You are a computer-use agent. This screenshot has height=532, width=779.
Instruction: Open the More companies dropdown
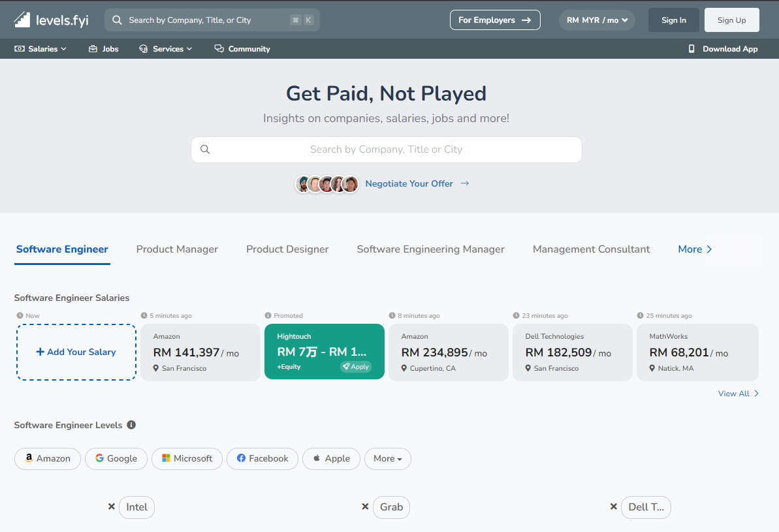click(387, 458)
